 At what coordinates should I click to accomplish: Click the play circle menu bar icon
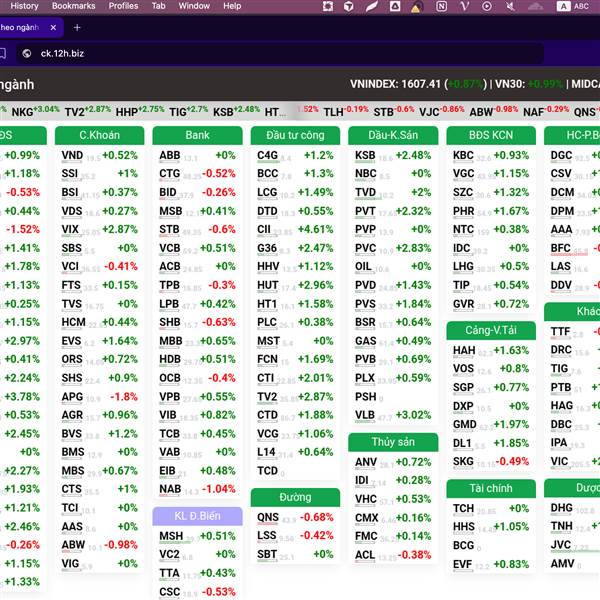click(x=487, y=6)
